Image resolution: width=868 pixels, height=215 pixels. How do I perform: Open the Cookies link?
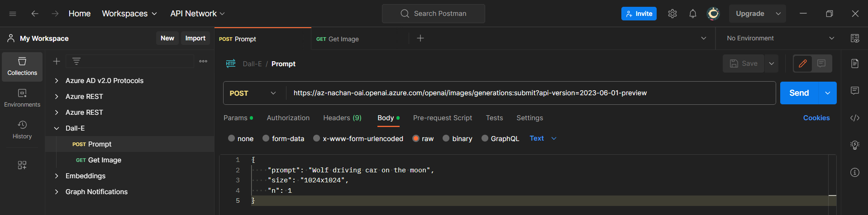click(816, 118)
